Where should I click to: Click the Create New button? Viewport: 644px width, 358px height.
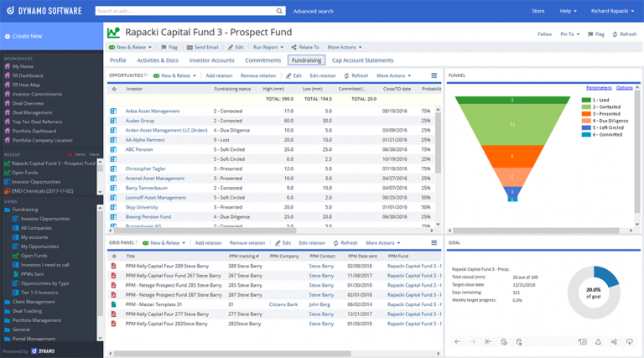click(x=27, y=36)
